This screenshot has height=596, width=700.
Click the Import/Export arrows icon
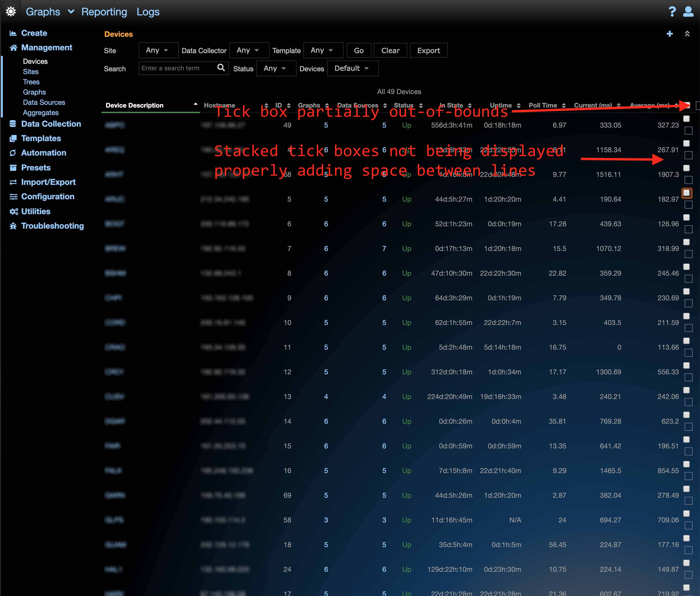point(13,182)
